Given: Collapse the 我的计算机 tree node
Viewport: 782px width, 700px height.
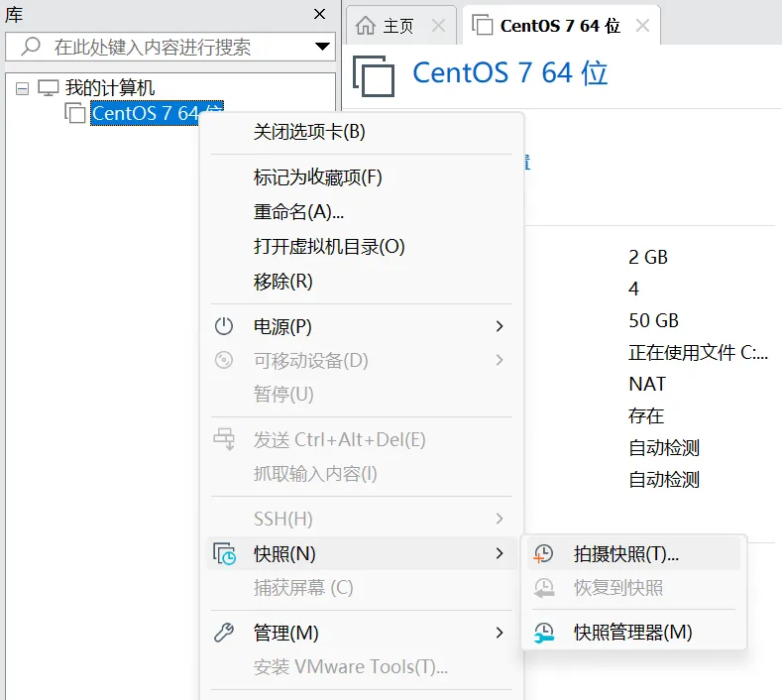Looking at the screenshot, I should (x=22, y=89).
